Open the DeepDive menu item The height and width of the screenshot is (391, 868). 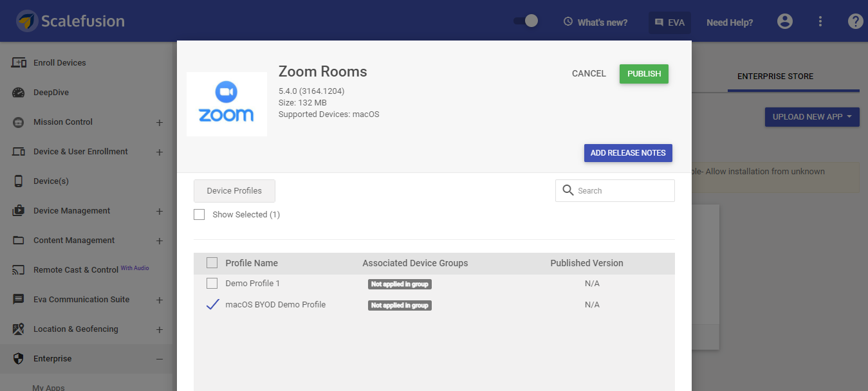(x=51, y=92)
